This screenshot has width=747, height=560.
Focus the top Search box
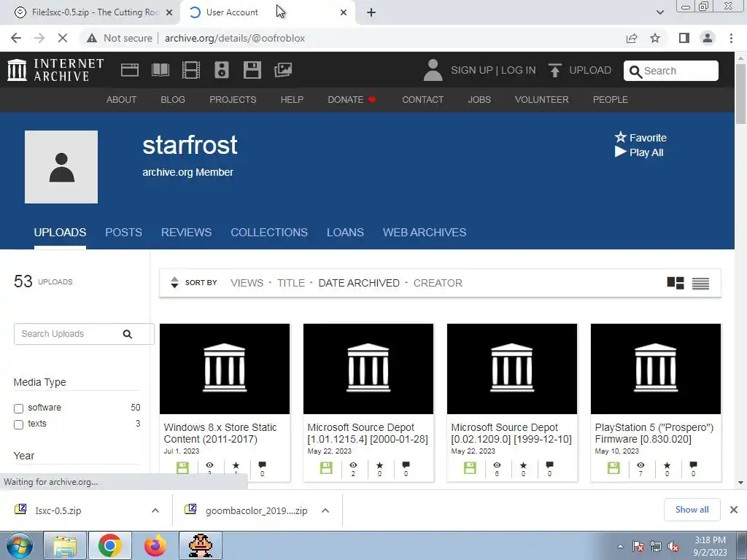click(671, 71)
